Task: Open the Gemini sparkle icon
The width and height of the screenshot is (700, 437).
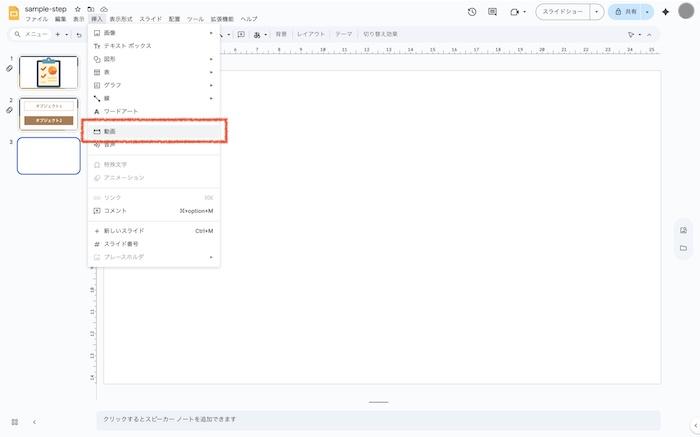Action: coord(666,12)
